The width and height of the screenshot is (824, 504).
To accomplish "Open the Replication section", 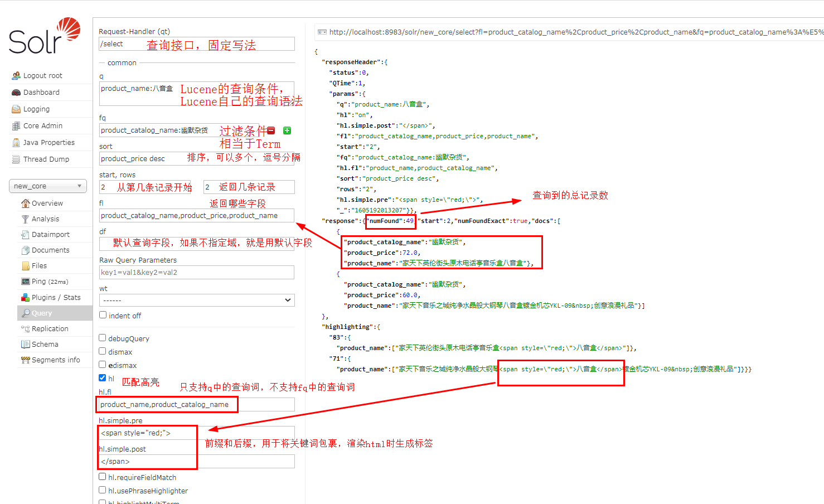I will point(50,328).
